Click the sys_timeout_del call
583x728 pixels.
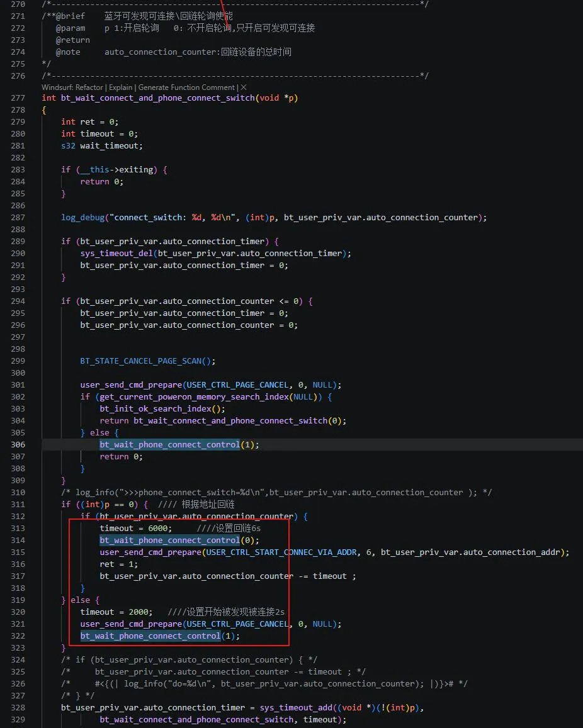point(215,254)
